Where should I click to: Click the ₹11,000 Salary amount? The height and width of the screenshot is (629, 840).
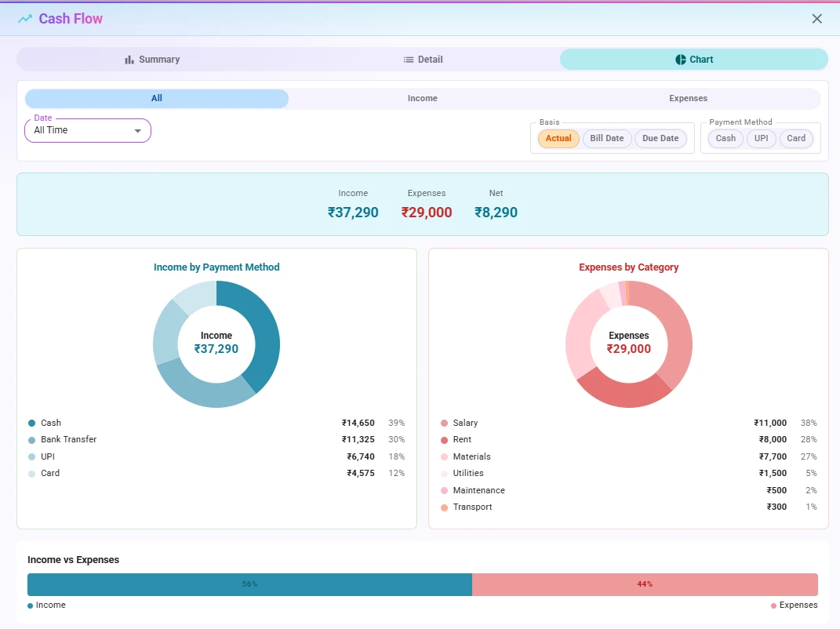pos(770,424)
